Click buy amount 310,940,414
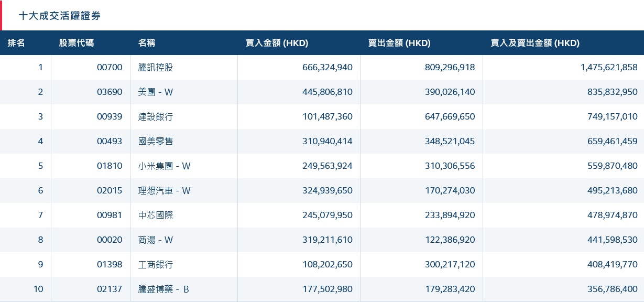 coord(328,141)
